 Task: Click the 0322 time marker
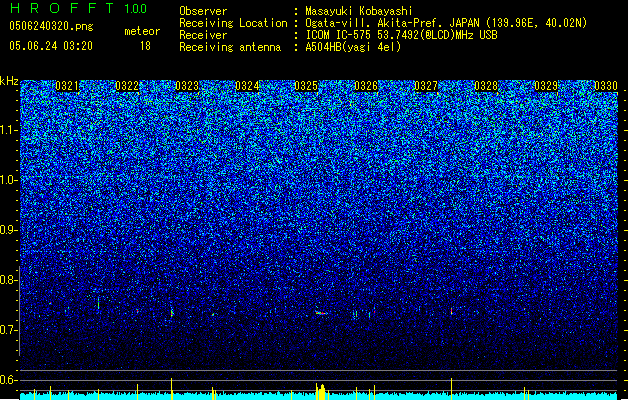tap(127, 86)
